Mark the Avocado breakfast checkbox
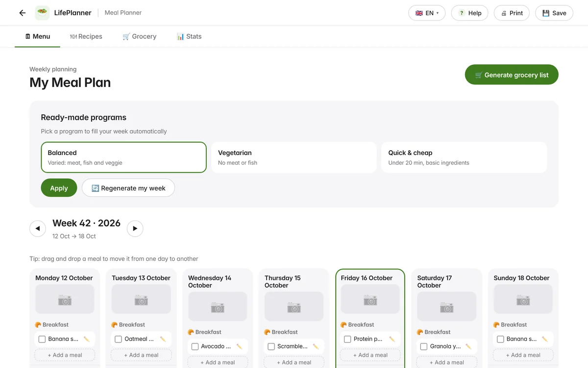588x368 pixels. click(195, 346)
